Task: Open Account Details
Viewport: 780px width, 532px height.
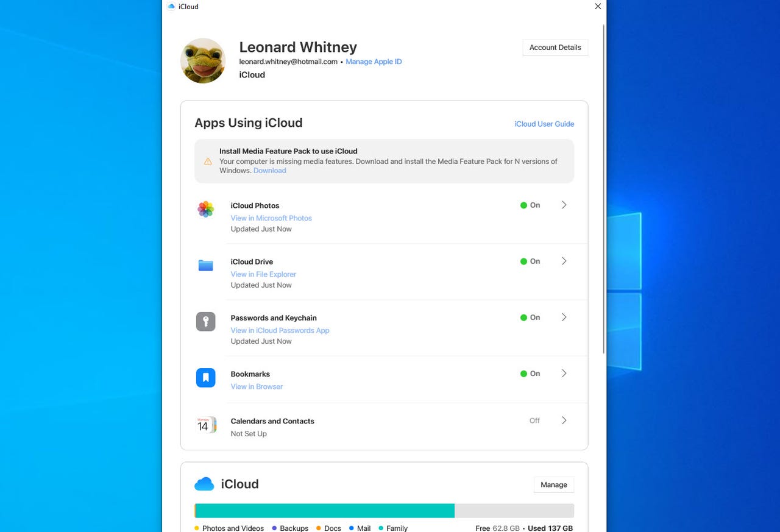Action: (x=555, y=48)
